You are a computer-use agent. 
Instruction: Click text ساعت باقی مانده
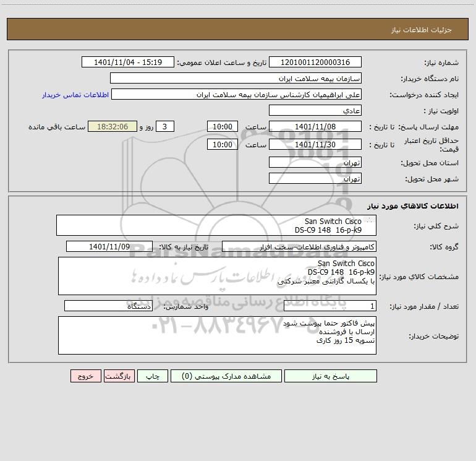tap(57, 127)
